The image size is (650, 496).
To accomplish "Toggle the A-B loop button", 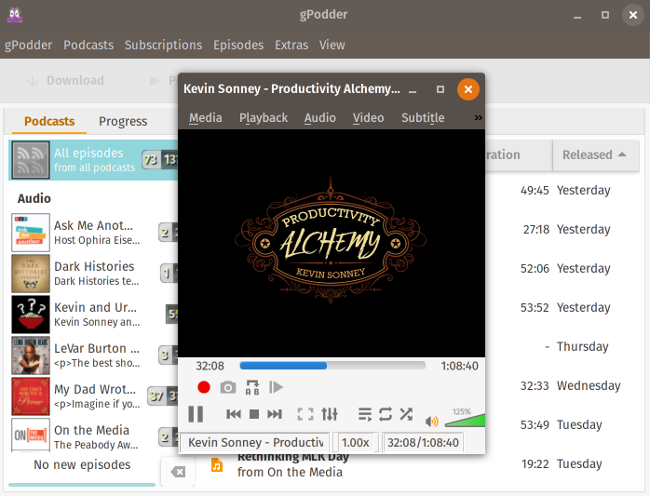I will tap(252, 387).
